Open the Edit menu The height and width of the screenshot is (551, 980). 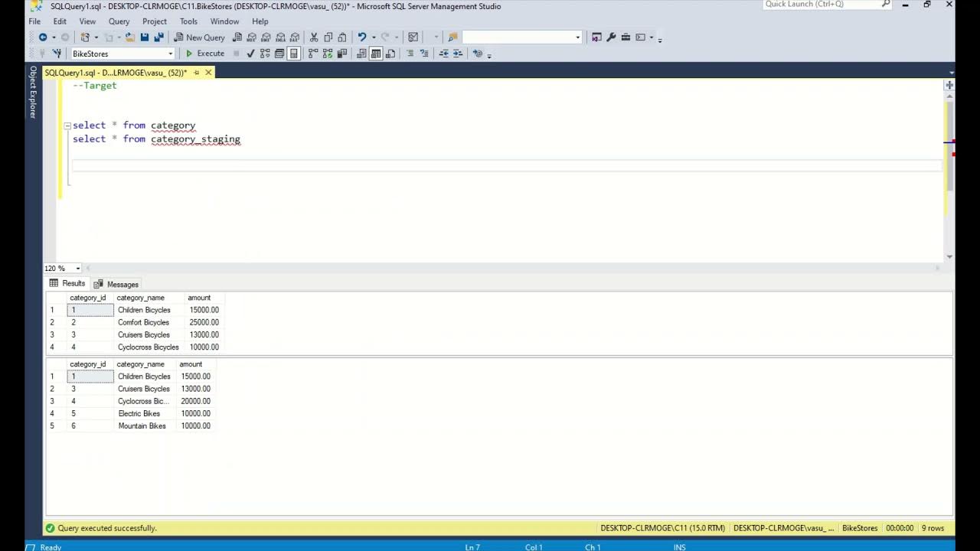pyautogui.click(x=60, y=21)
